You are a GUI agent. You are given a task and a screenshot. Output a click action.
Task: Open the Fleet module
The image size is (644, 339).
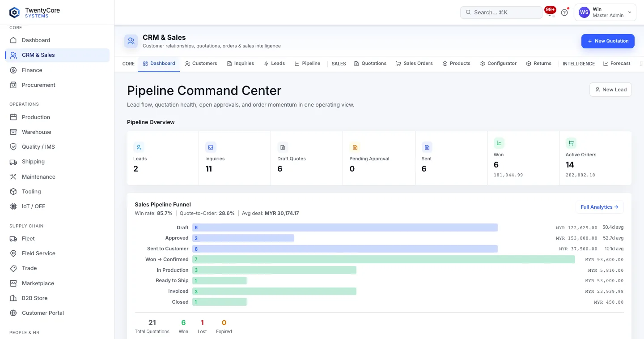pos(57,239)
